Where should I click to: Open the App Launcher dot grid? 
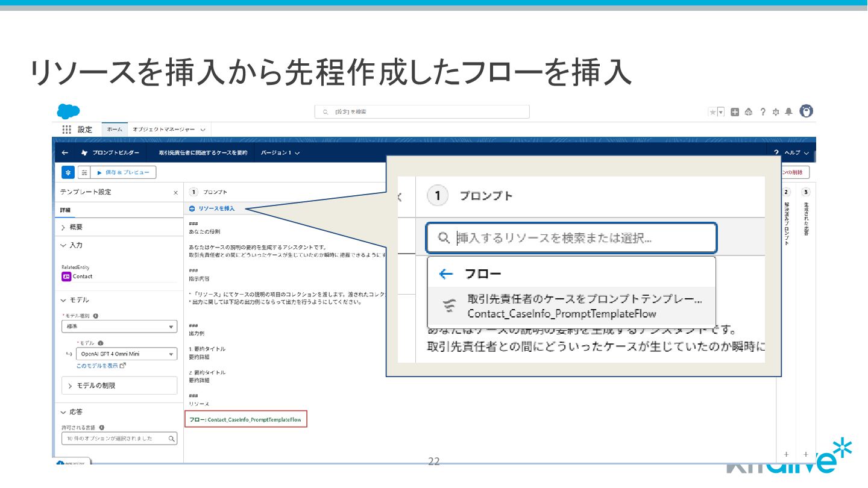pyautogui.click(x=67, y=130)
